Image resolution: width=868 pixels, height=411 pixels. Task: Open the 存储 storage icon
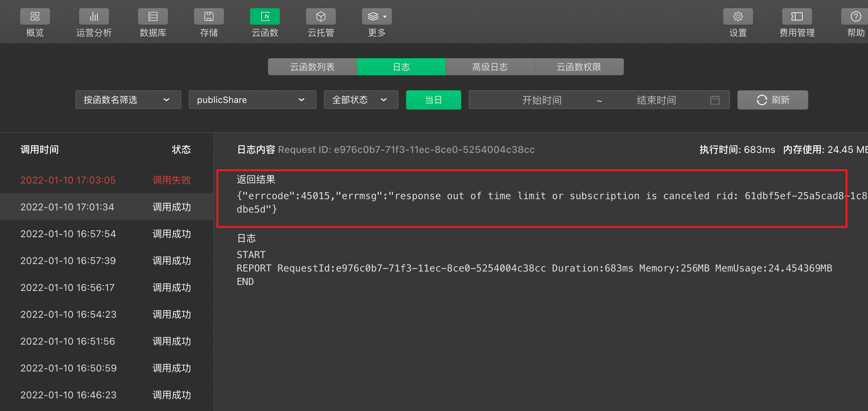coord(209,16)
